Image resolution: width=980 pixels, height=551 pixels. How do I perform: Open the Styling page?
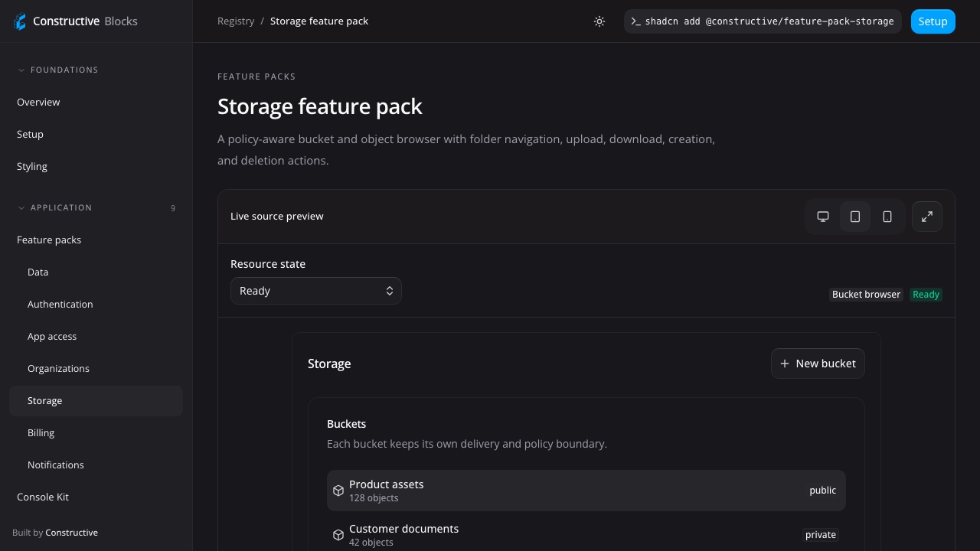[96, 166]
